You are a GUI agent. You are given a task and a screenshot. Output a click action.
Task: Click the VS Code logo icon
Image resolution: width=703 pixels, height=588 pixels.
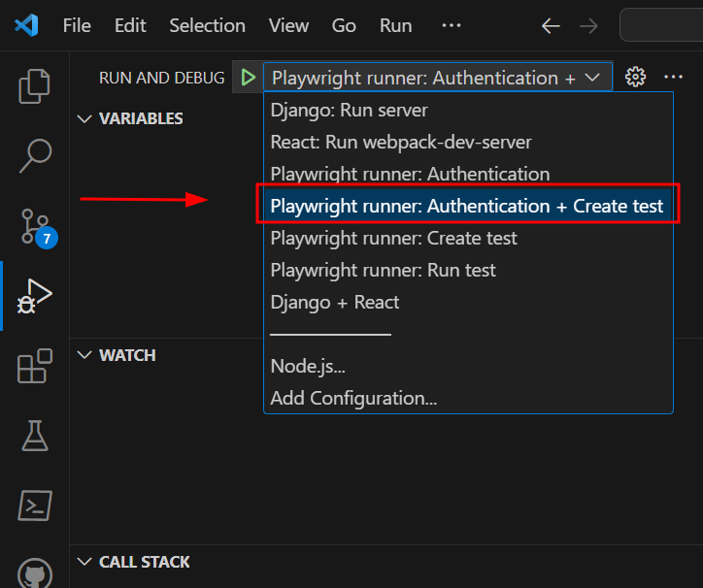[x=26, y=25]
